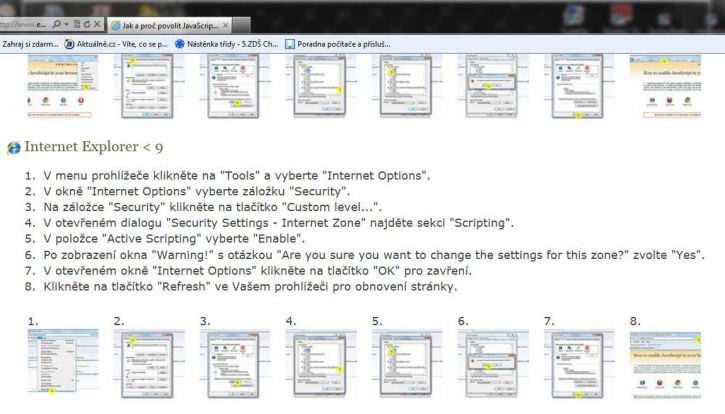
Task: Open the second thumbnail in the upper screenshot row
Action: coord(147,86)
